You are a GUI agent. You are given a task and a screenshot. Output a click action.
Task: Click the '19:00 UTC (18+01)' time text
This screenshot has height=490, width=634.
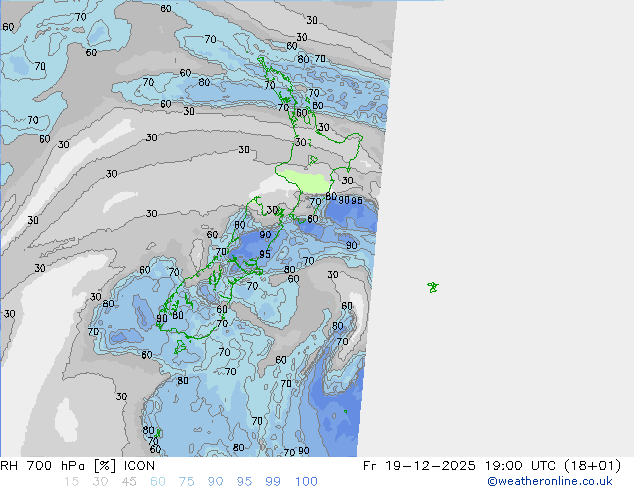553,466
